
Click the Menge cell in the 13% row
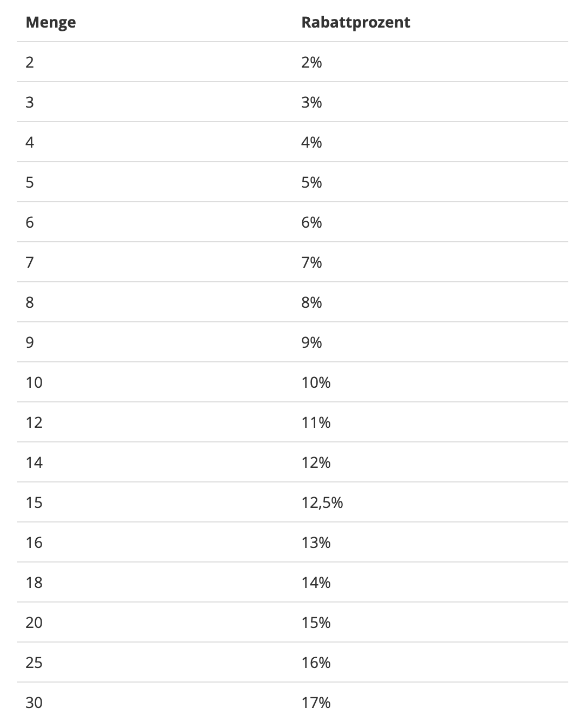34,542
